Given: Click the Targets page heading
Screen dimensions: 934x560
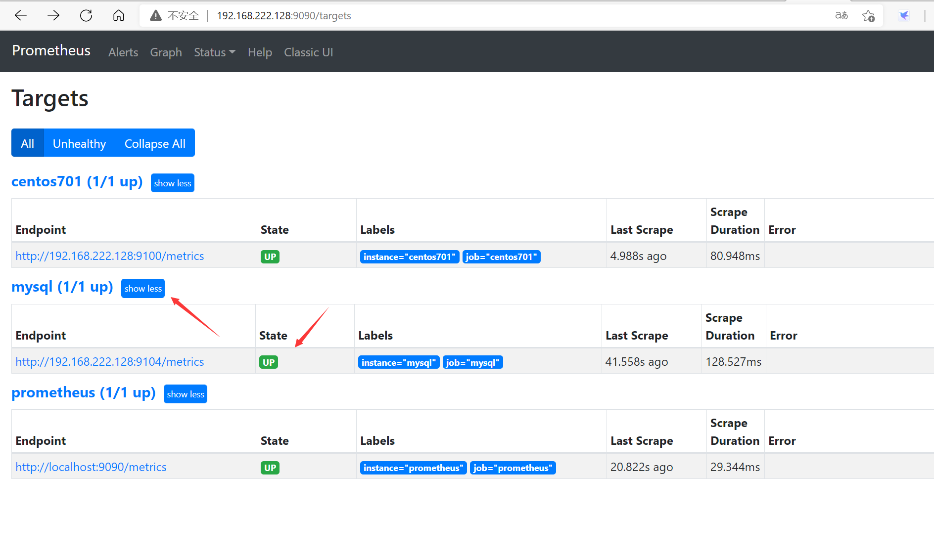Looking at the screenshot, I should [x=50, y=98].
